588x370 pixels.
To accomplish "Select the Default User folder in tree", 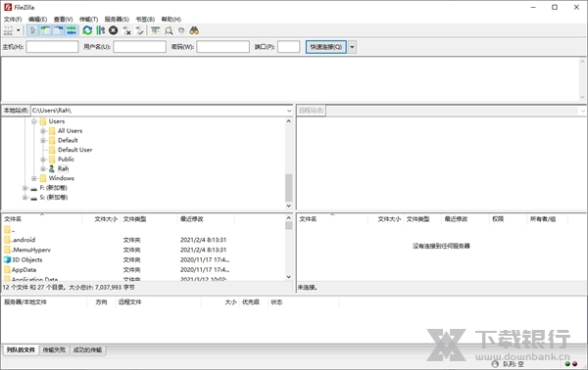I will click(x=74, y=150).
